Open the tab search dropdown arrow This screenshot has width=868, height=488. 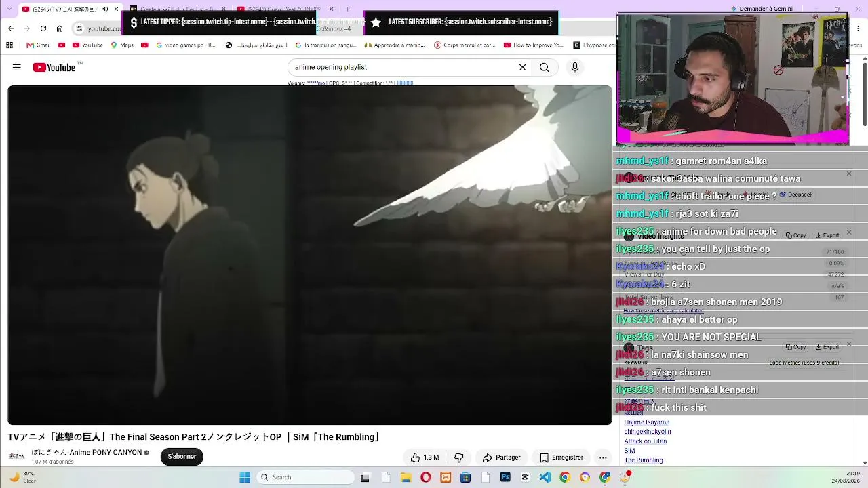point(9,9)
